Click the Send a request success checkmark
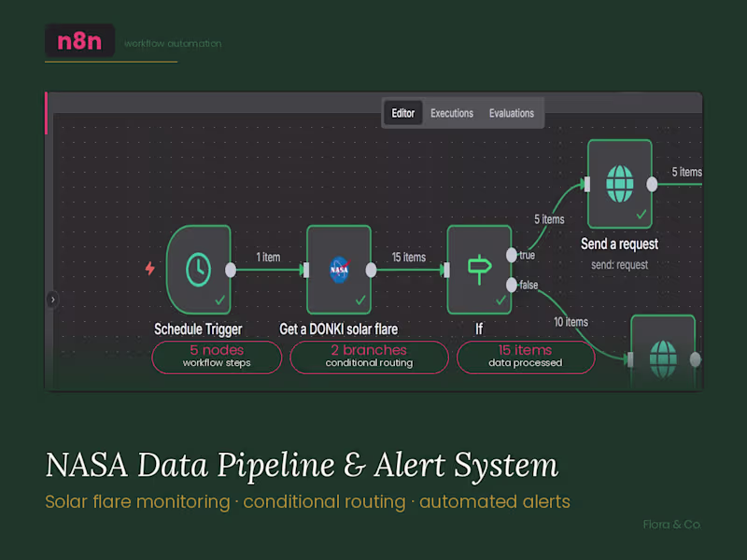Viewport: 747px width, 560px height. [x=641, y=215]
